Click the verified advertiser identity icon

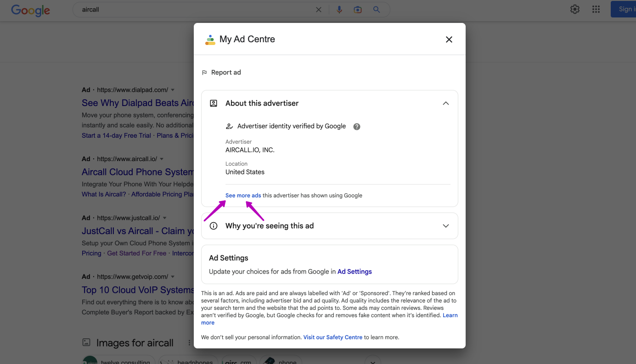click(230, 126)
